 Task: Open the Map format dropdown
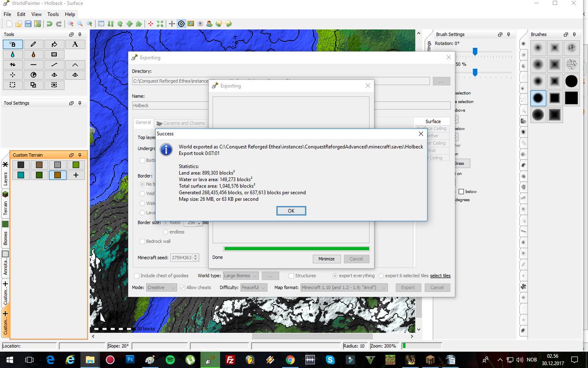click(x=344, y=288)
